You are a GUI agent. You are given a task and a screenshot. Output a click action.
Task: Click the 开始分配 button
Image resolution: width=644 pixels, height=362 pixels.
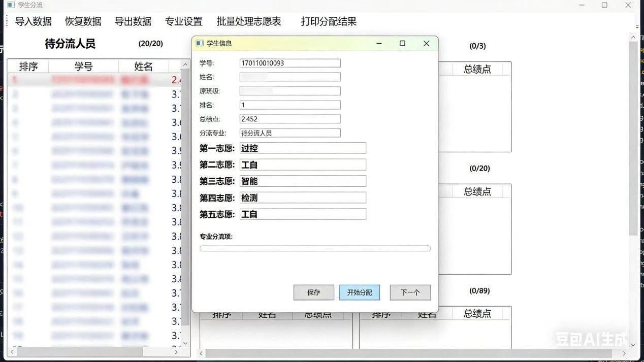click(x=360, y=292)
